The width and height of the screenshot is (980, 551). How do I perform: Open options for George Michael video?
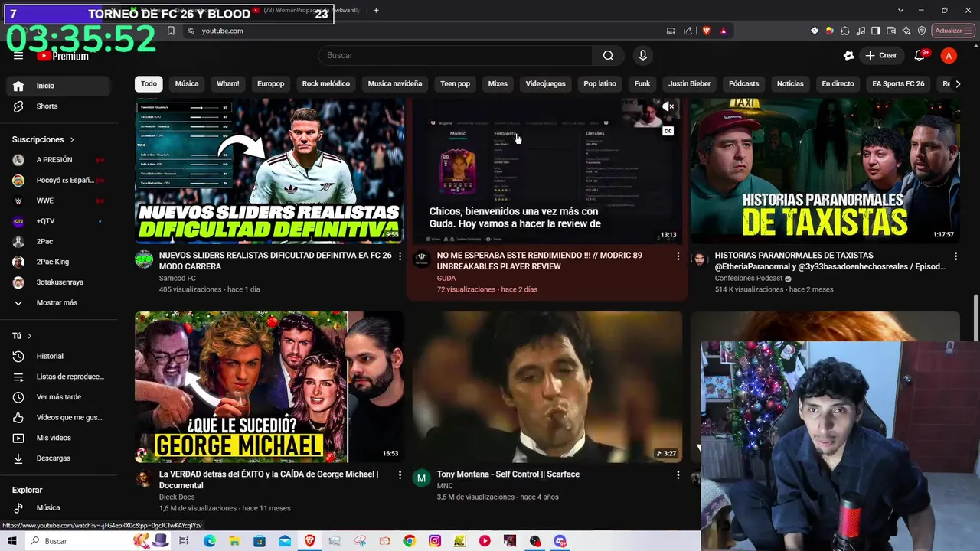coord(400,474)
